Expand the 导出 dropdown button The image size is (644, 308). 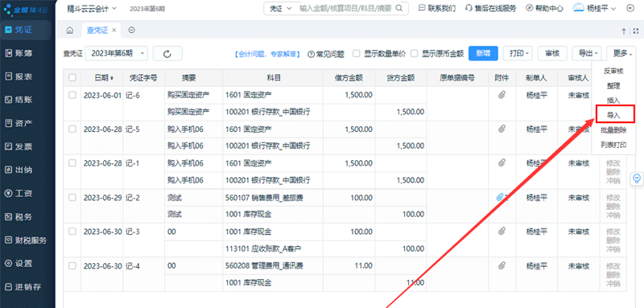click(x=587, y=53)
